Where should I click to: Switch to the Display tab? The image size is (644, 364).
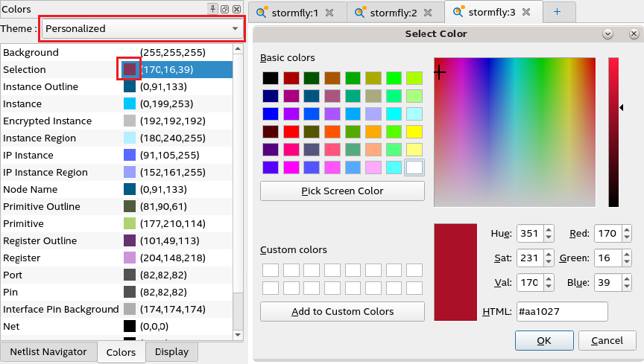click(171, 352)
